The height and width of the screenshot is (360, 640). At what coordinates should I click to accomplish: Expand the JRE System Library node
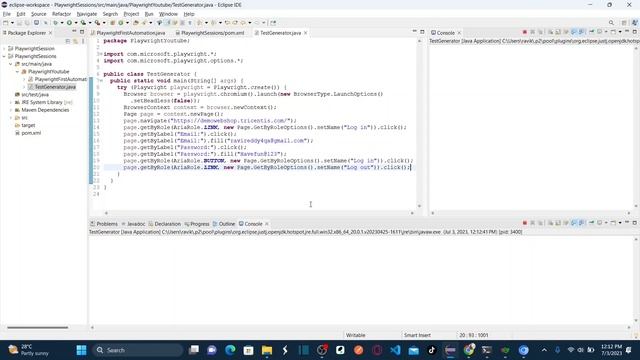click(x=11, y=102)
